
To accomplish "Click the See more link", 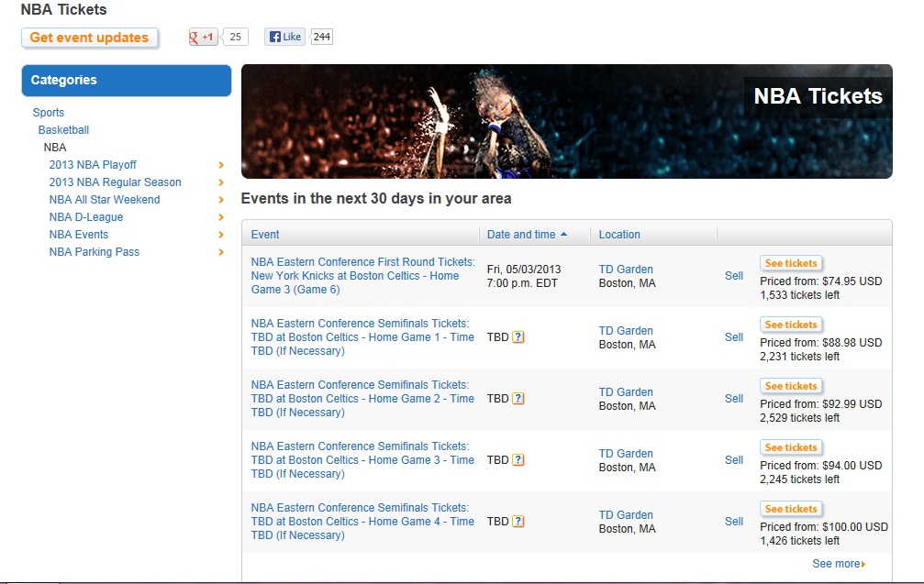I will pyautogui.click(x=839, y=564).
